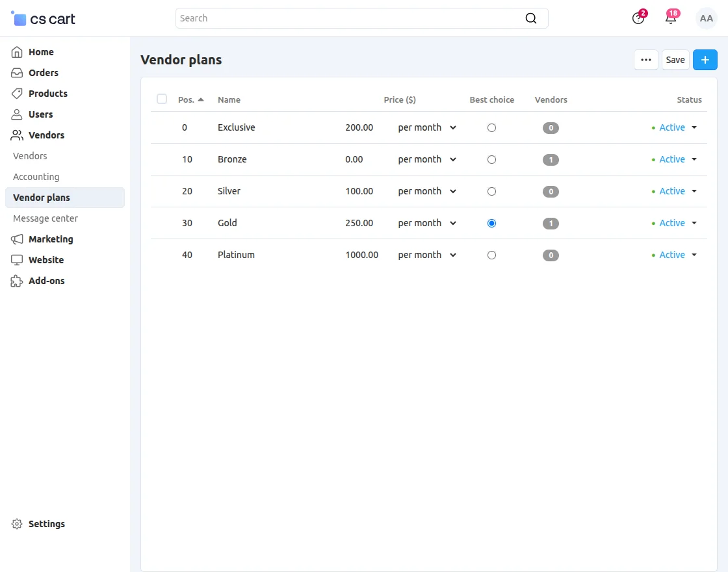The image size is (728, 572).
Task: Sort by the Pos. arrow indicator
Action: coord(201,99)
